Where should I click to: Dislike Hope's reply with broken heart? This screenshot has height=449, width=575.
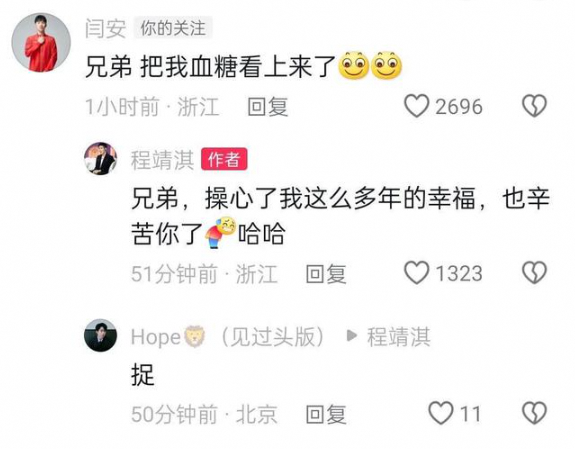534,413
